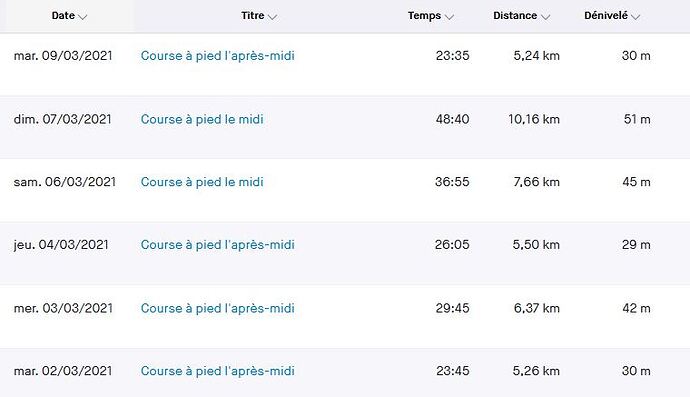Sort by the Temps column chevron
Screen dimensions: 690x397
coord(449,17)
